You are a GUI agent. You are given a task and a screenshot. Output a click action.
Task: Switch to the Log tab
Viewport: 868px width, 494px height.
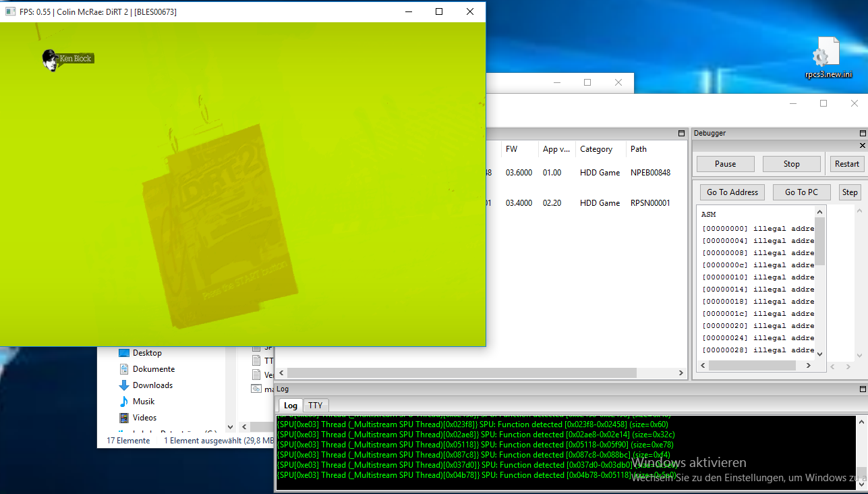tap(291, 406)
